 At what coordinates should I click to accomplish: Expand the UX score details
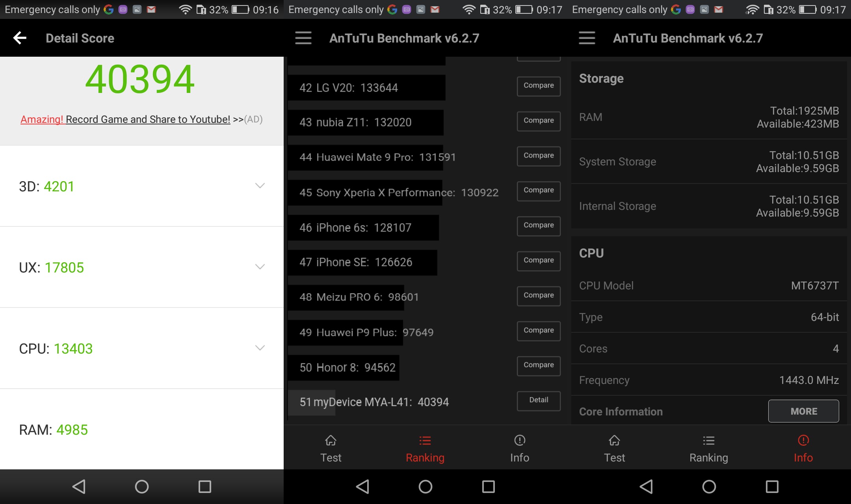point(260,267)
